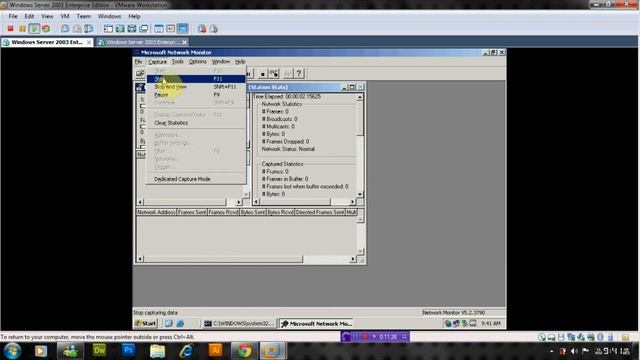Click the Illustrator icon in Windows taskbar
Image resolution: width=640 pixels, height=360 pixels.
[215, 350]
